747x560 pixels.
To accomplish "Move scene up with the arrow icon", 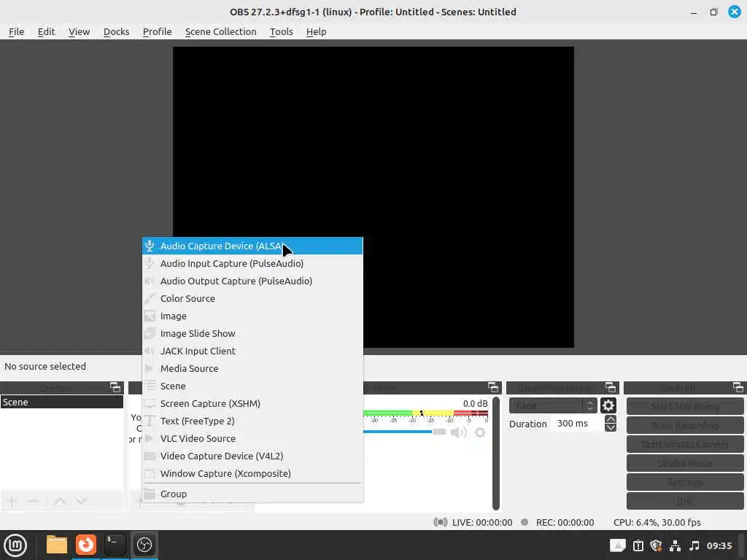I will [x=60, y=501].
